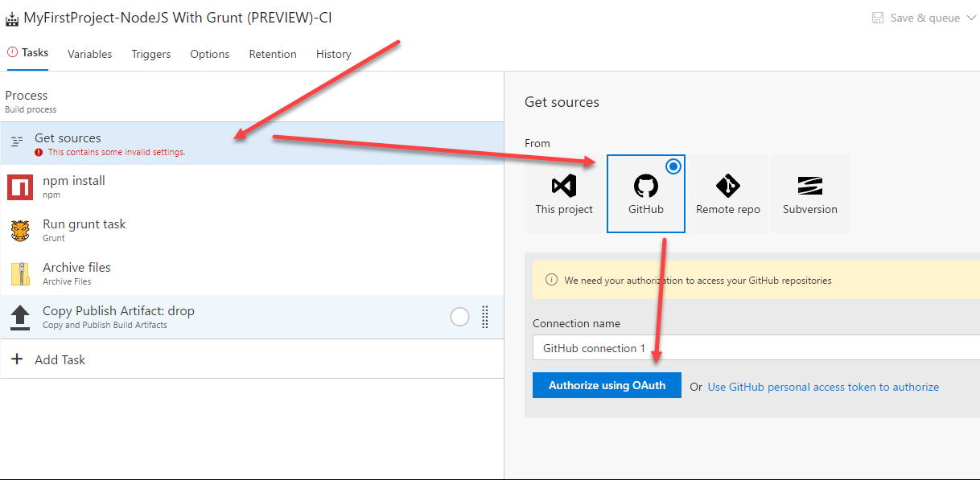
Task: Choose the Remote repo source tile label
Action: pyautogui.click(x=728, y=209)
